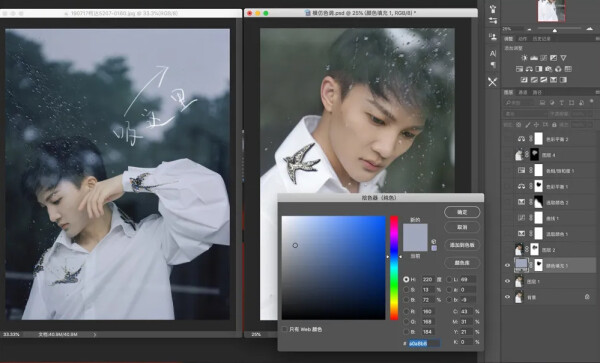Add a Brightness/Contrast adjustment (sun icon)
Image resolution: width=600 pixels, height=363 pixels.
tap(524, 58)
